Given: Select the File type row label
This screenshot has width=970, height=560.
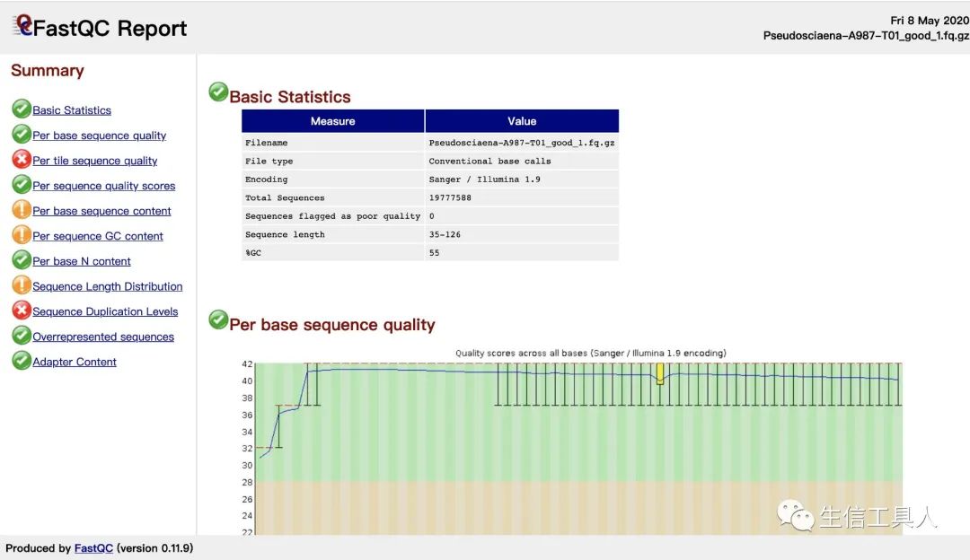Looking at the screenshot, I should click(x=269, y=162).
